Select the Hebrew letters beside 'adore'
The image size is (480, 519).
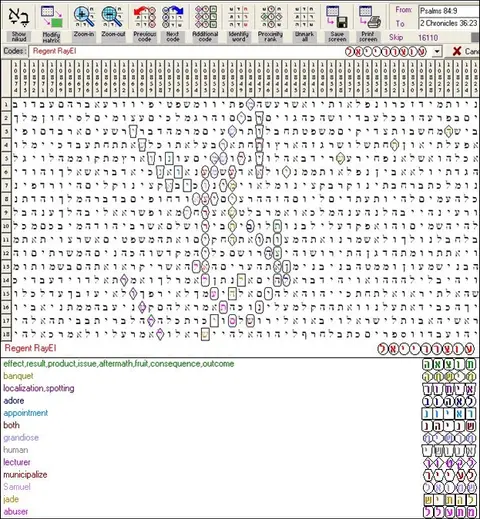coord(449,401)
